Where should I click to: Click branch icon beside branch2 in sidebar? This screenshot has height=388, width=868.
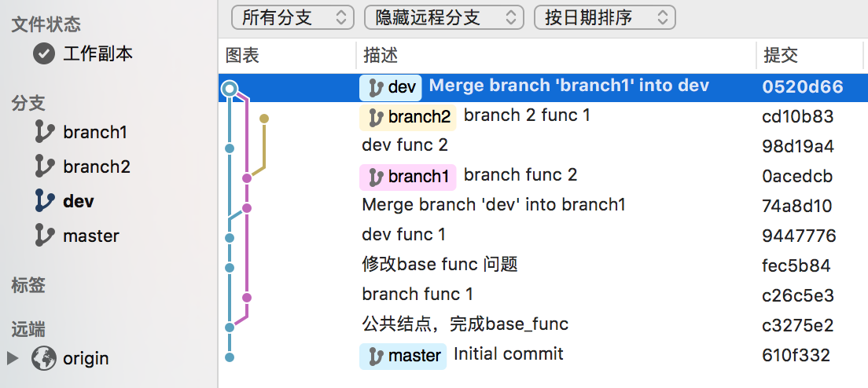tap(45, 167)
